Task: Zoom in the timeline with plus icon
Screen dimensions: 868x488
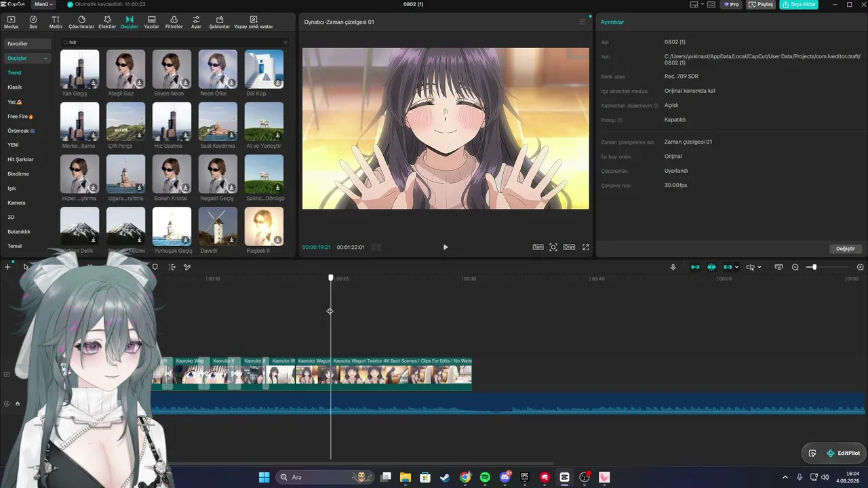Action: coord(861,267)
